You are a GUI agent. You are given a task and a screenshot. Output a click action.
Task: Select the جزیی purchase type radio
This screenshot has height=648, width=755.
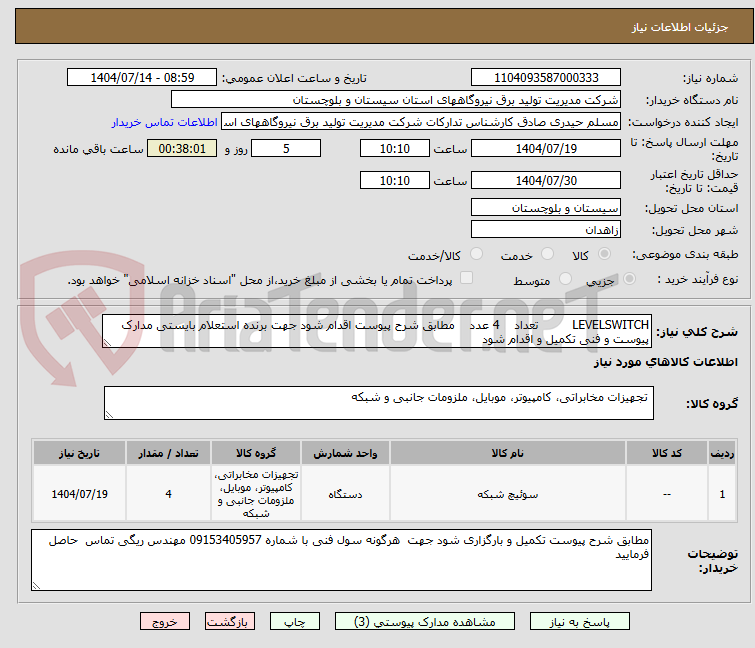point(629,279)
